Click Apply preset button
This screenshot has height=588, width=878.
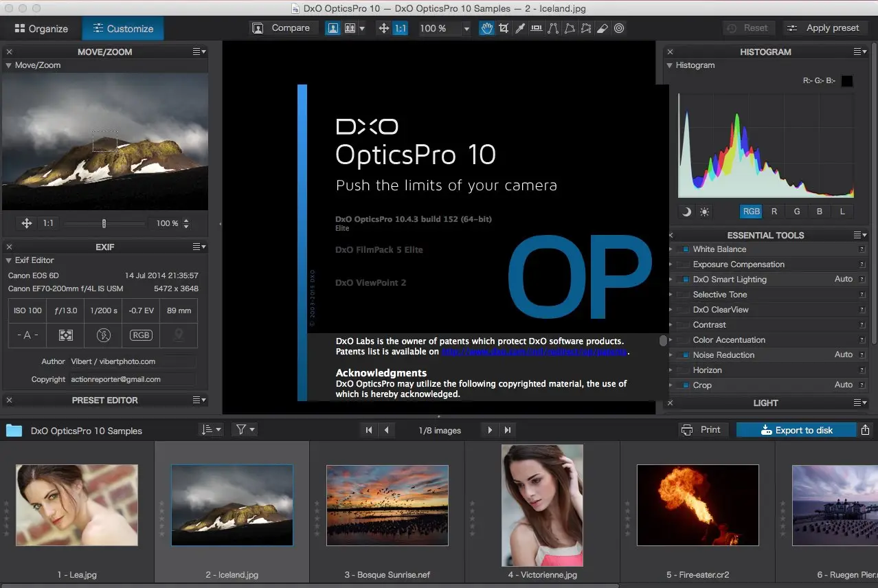tap(824, 28)
